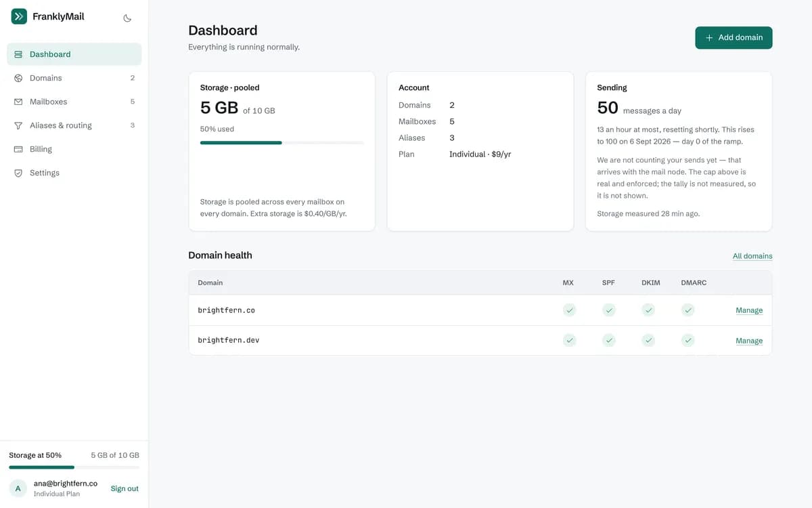Click the 'Storage · pooled' card title

coord(230,87)
